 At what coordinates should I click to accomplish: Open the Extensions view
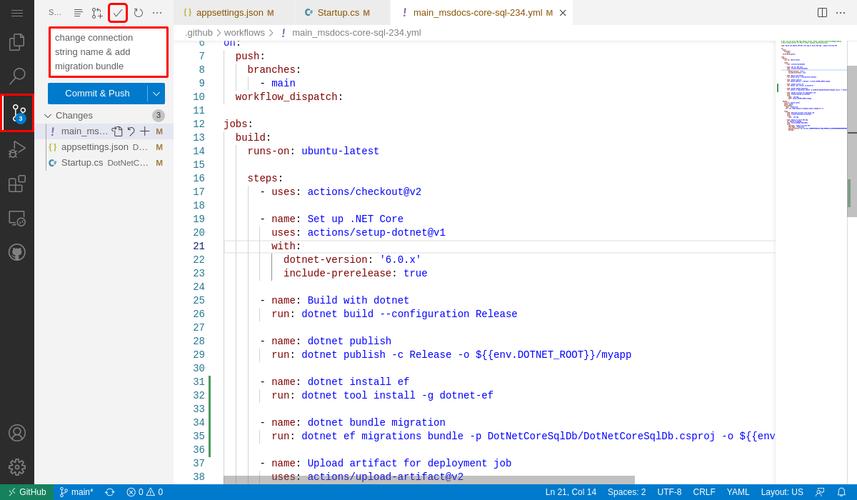tap(17, 184)
